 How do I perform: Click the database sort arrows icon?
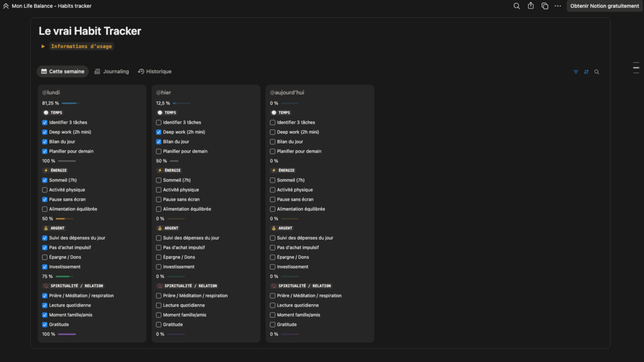coord(586,72)
